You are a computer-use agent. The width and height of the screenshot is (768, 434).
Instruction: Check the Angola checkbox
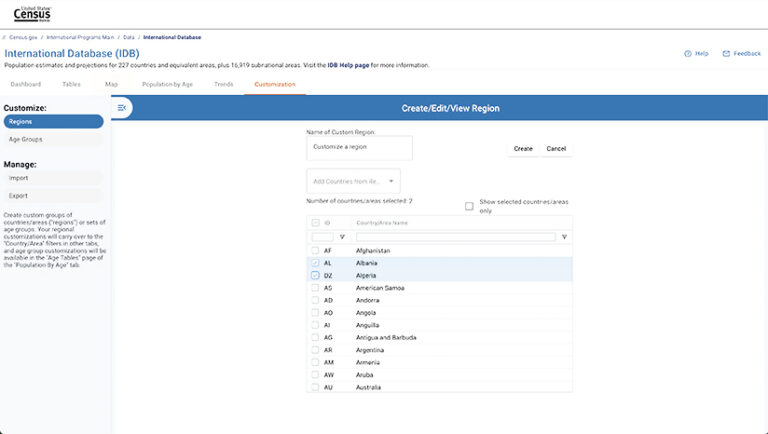315,313
